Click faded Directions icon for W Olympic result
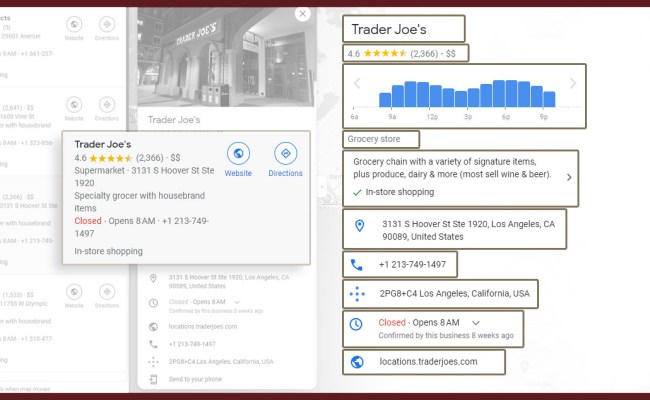 107,292
